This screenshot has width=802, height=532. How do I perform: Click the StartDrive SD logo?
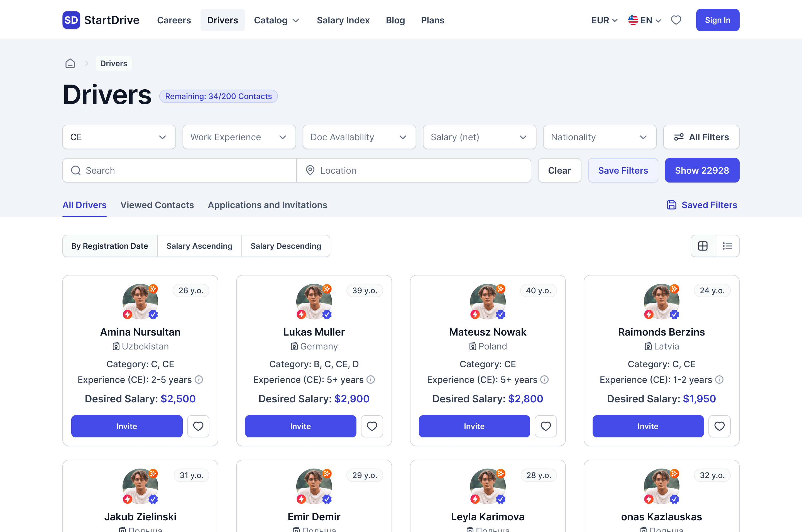point(71,20)
